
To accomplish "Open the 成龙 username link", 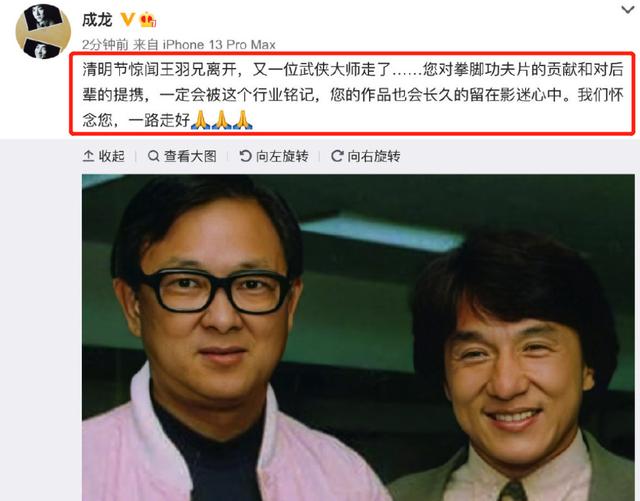I will pyautogui.click(x=97, y=19).
